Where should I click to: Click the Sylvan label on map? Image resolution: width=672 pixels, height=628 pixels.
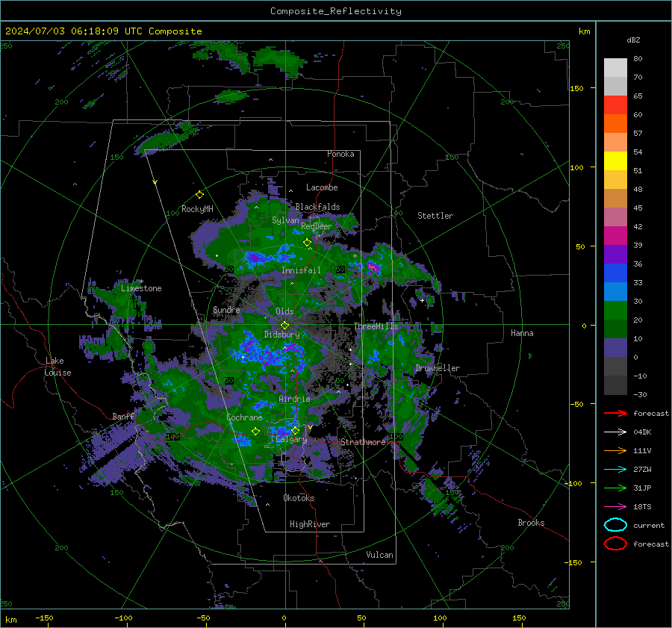[285, 220]
